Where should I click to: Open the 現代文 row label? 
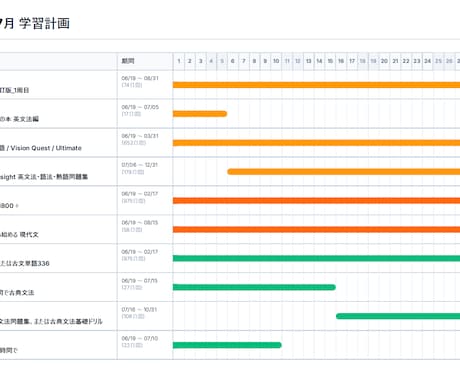pyautogui.click(x=19, y=235)
